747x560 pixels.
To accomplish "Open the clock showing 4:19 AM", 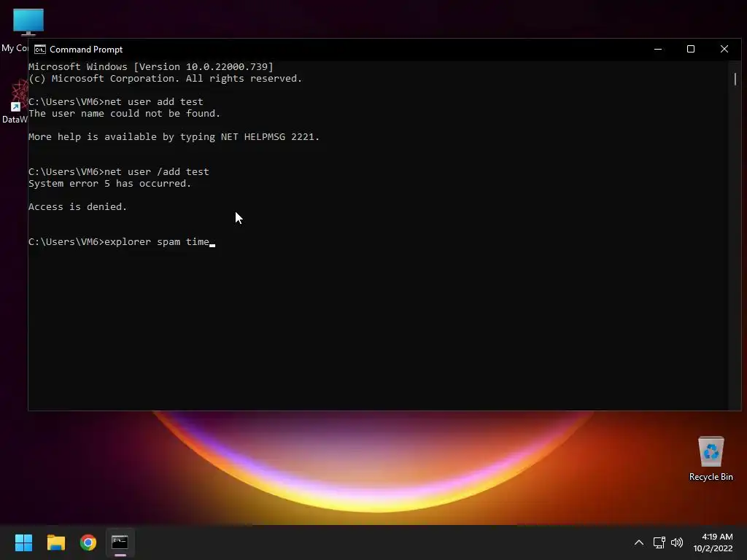I will [x=713, y=542].
